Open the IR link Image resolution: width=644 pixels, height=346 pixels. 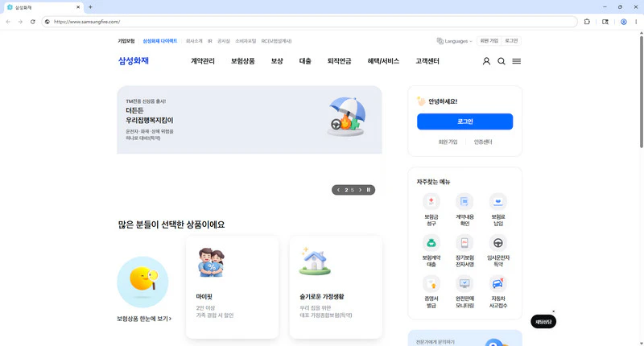click(210, 41)
